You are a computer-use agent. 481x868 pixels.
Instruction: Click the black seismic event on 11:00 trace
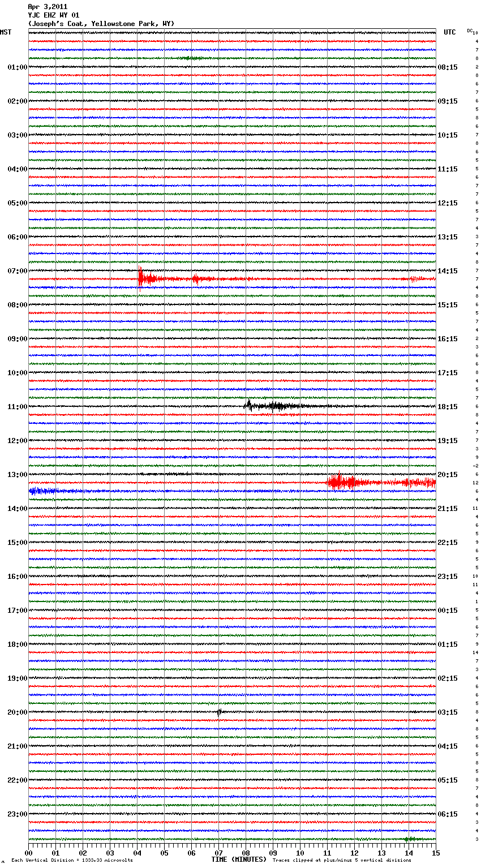[x=272, y=405]
